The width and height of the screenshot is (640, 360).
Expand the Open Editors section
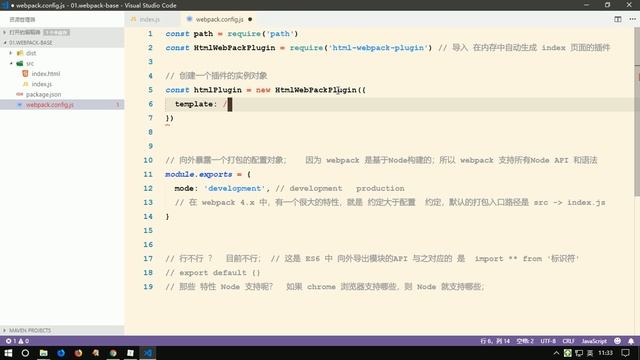click(x=62, y=32)
